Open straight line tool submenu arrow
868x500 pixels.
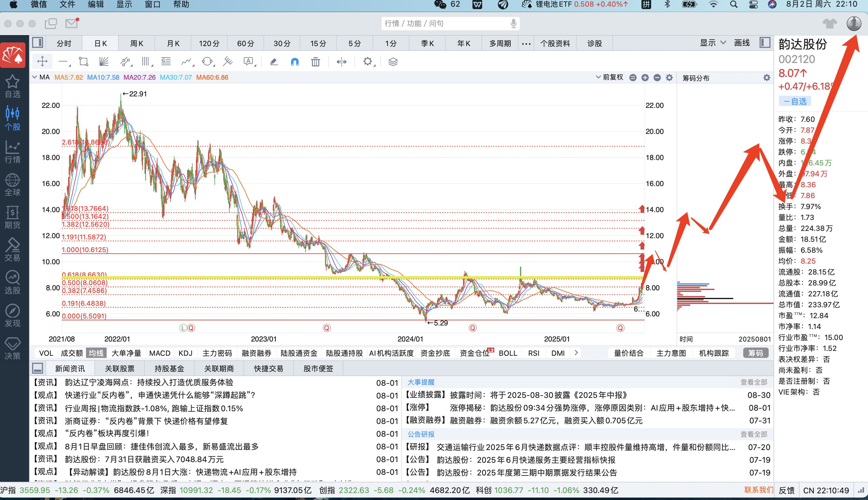tap(70, 65)
